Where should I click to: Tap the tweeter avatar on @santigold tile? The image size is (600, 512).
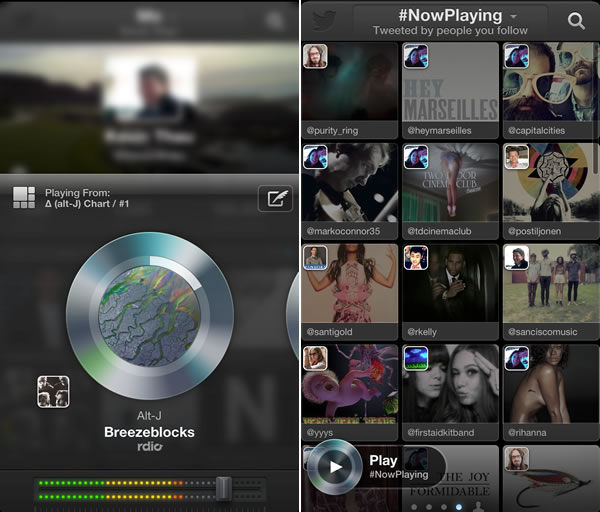pyautogui.click(x=315, y=258)
